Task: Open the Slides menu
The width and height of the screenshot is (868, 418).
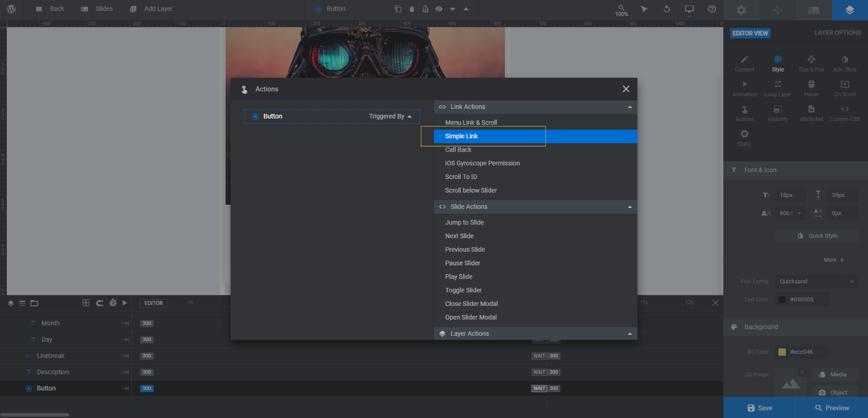Action: pyautogui.click(x=97, y=9)
